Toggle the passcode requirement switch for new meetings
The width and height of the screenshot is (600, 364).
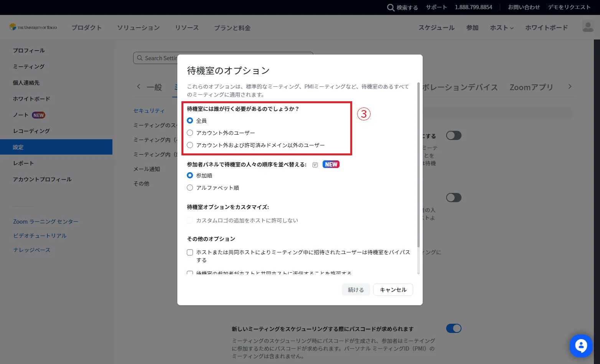pyautogui.click(x=453, y=328)
